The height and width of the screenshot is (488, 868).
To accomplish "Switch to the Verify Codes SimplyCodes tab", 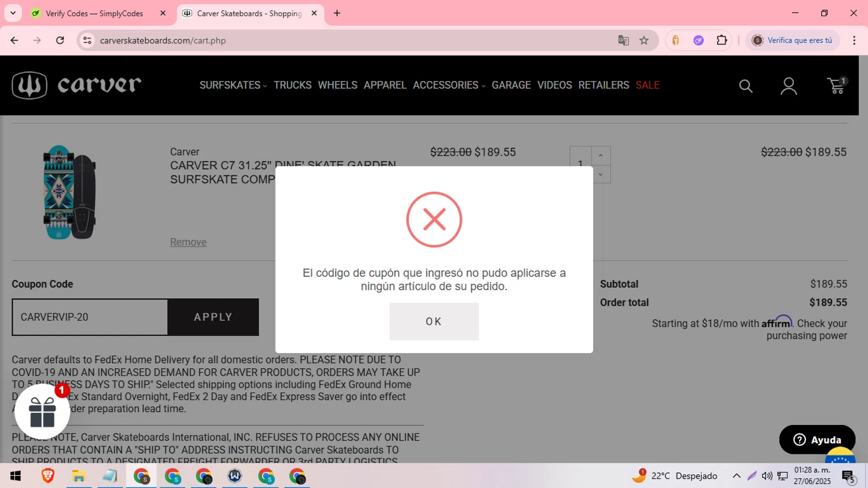I will [94, 13].
